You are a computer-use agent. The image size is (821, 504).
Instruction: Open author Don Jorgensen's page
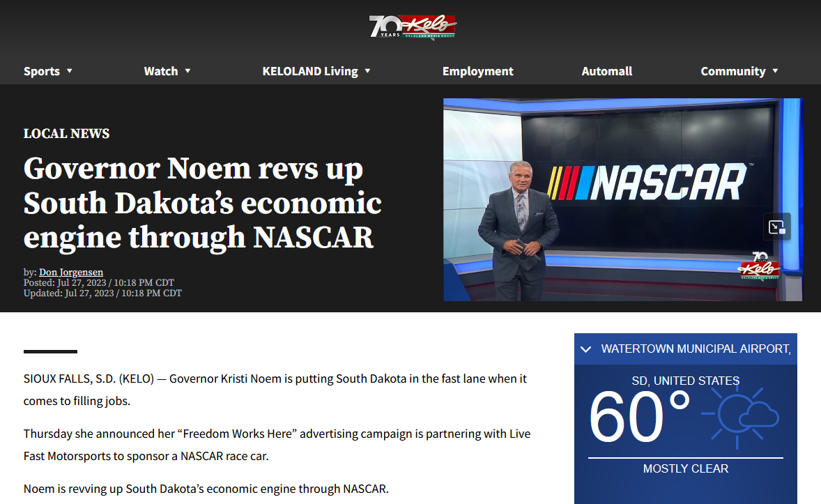tap(71, 273)
